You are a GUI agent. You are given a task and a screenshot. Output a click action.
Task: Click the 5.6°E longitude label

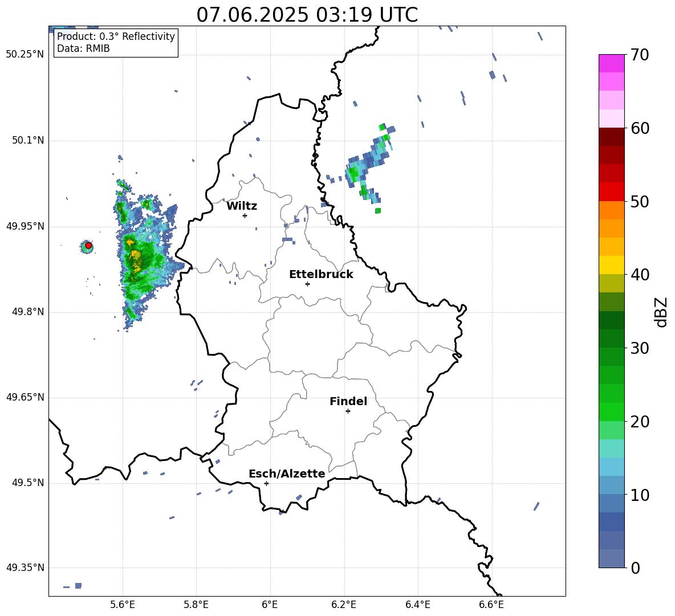[123, 605]
